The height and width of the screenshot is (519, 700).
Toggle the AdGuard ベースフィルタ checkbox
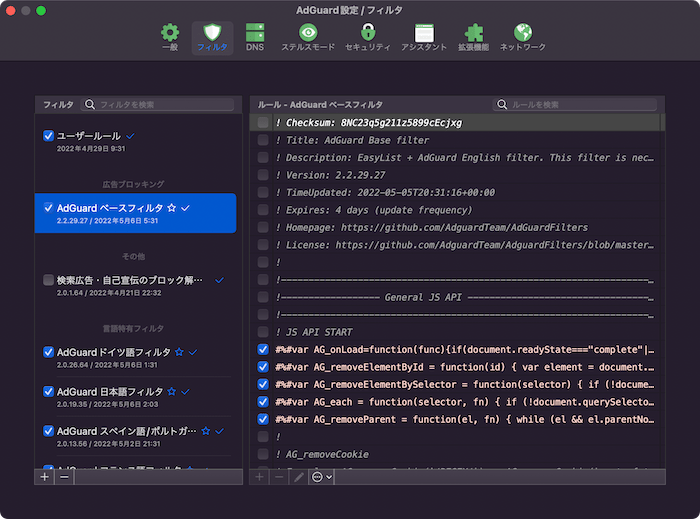pyautogui.click(x=48, y=208)
